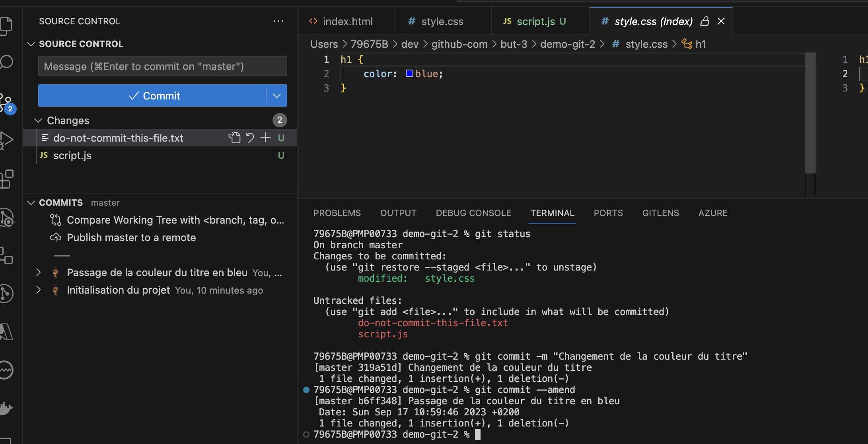The height and width of the screenshot is (444, 868).
Task: Discard changes for do-not-commit-this-file.txt
Action: [250, 138]
